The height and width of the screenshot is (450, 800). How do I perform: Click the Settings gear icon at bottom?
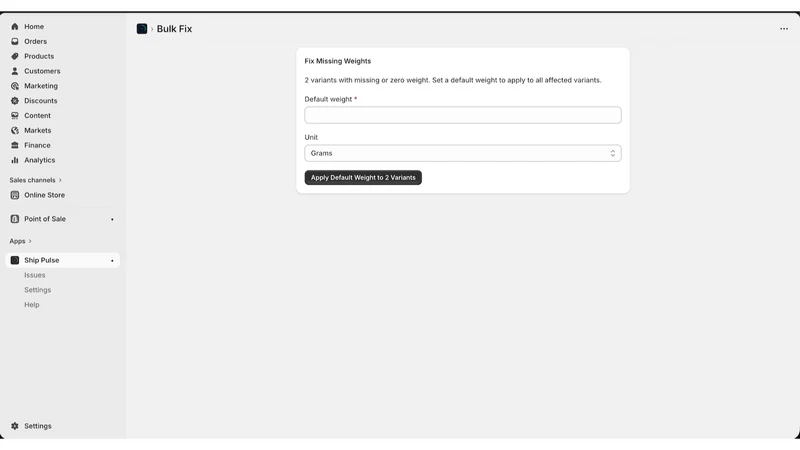coord(15,426)
